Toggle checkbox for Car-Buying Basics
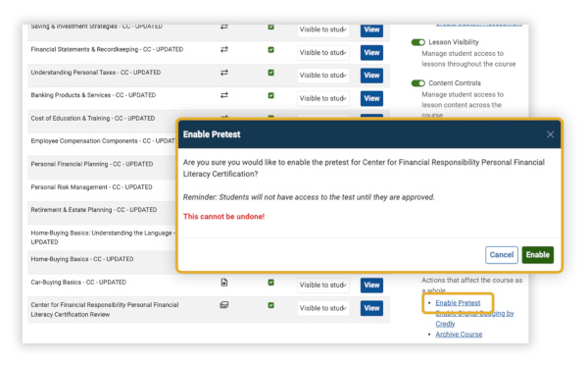Screen dimensions: 588x365 (x=270, y=283)
